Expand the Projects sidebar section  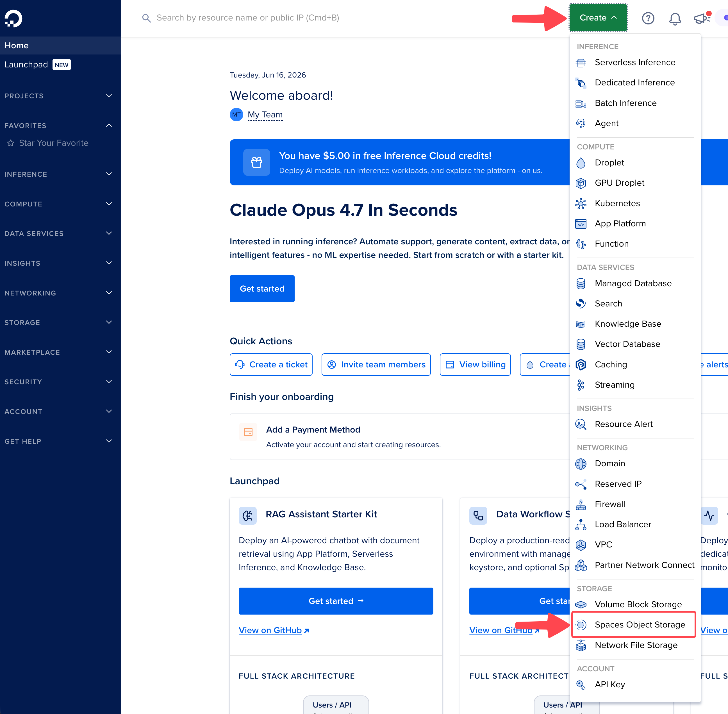[x=58, y=96]
